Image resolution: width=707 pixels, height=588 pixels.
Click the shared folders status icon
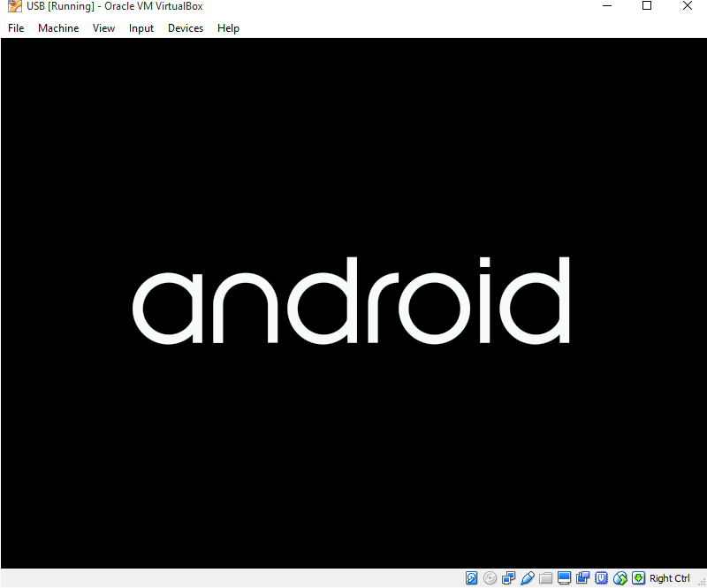point(545,578)
